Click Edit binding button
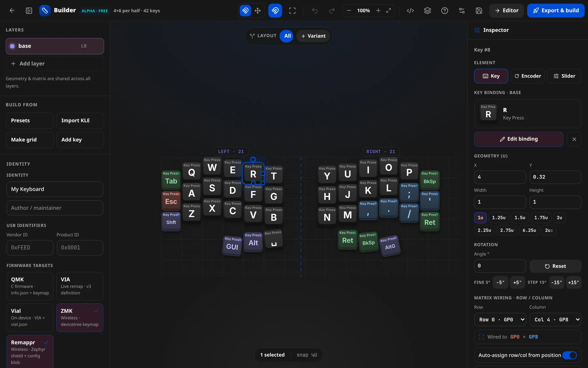588x368 pixels. [x=518, y=139]
